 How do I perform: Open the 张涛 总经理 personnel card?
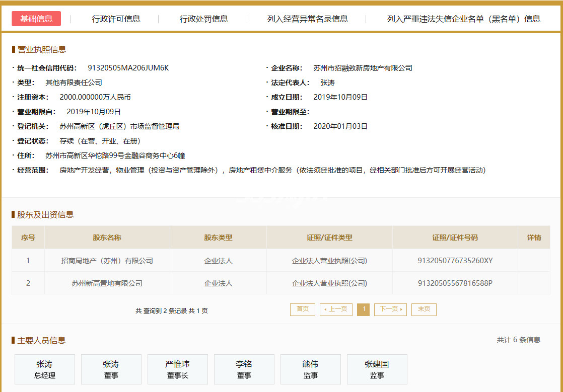pyautogui.click(x=45, y=369)
